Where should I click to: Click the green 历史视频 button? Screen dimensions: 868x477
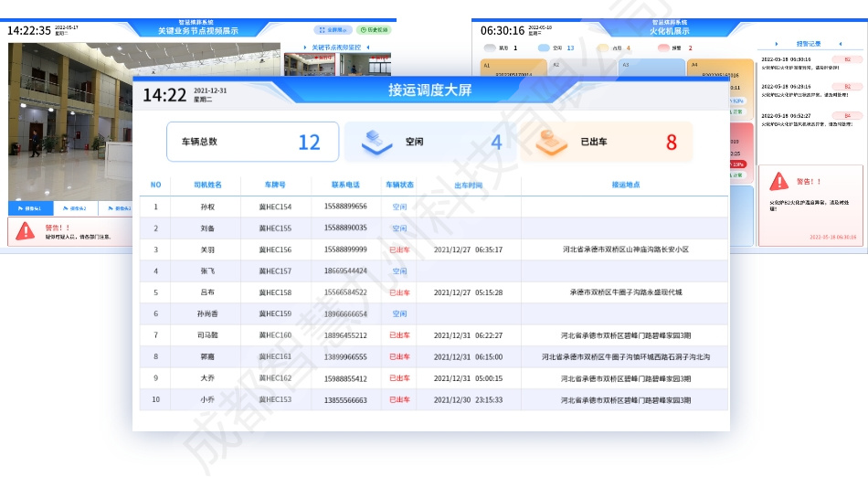click(372, 30)
